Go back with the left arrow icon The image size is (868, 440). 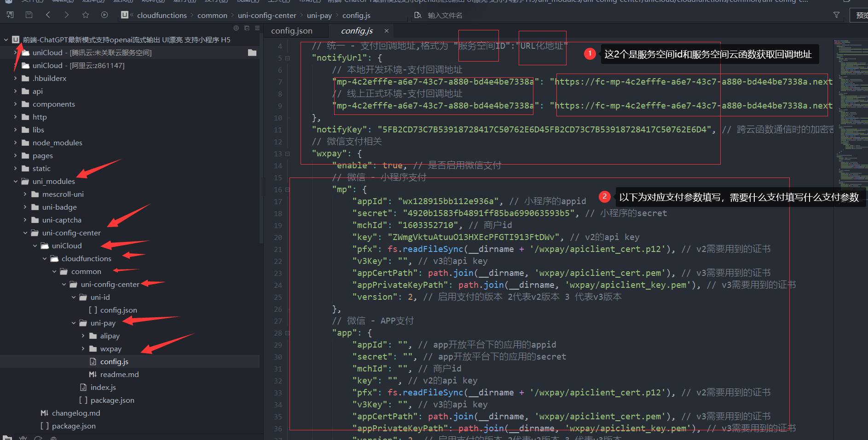pos(48,15)
